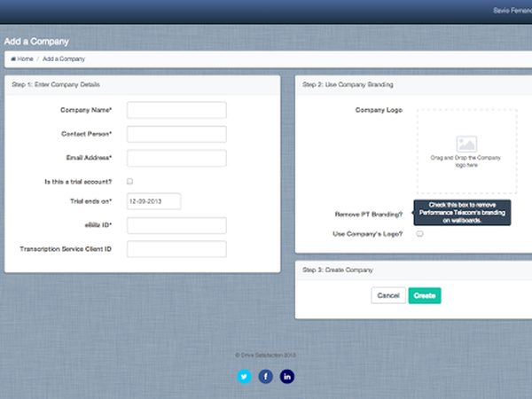The image size is (532, 399).
Task: Open the Twitter social link icon
Action: tap(245, 376)
